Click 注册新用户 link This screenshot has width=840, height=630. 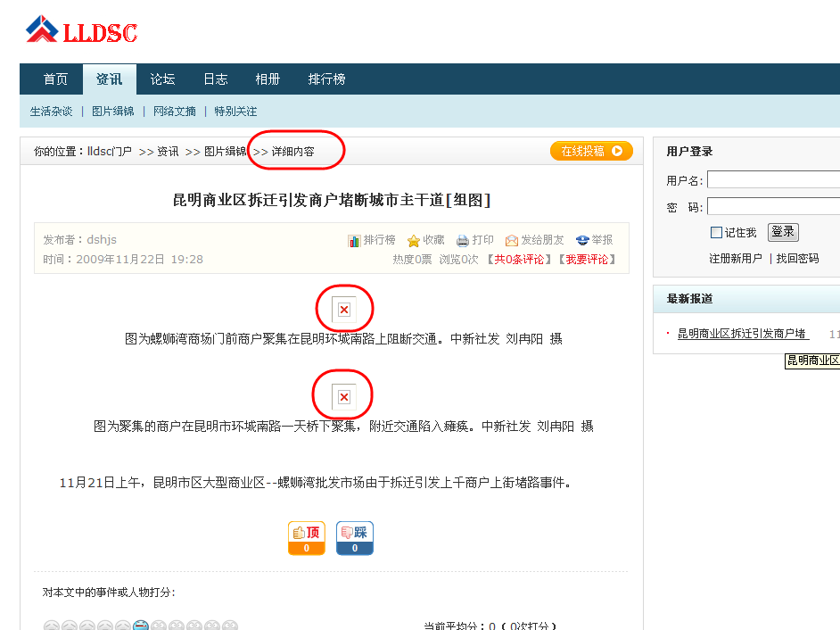(736, 259)
